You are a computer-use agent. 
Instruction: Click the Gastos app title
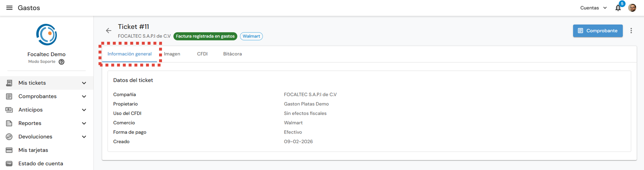(29, 8)
